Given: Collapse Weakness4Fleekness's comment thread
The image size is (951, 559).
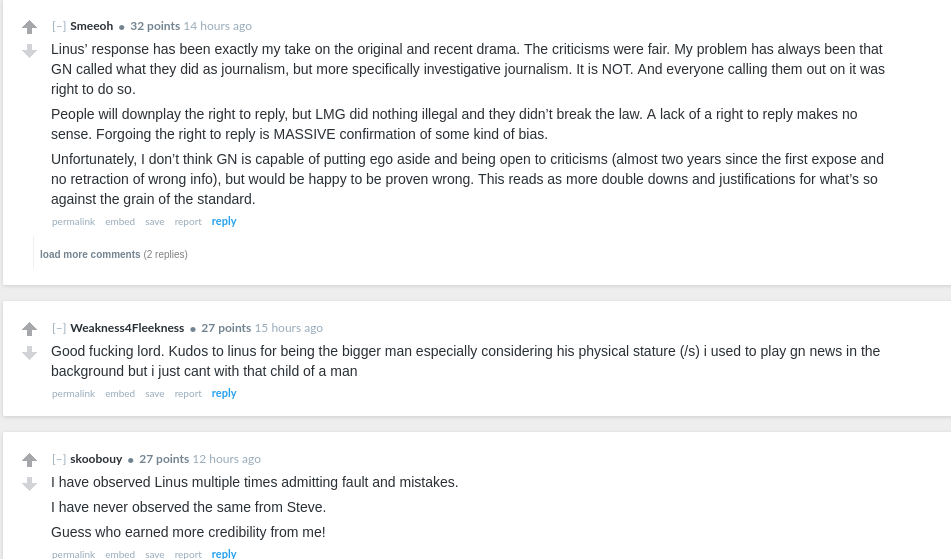Looking at the screenshot, I should coord(59,328).
